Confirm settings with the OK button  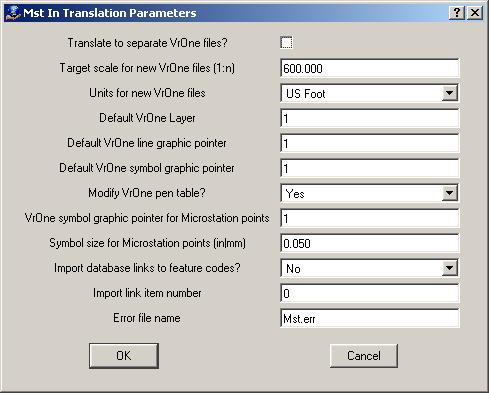click(x=124, y=356)
